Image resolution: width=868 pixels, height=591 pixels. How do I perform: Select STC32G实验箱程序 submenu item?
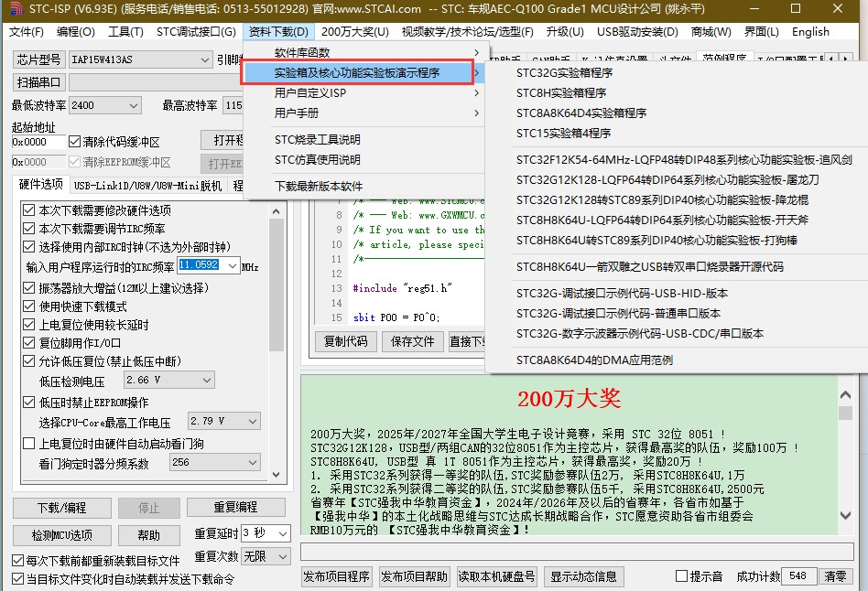tap(564, 73)
